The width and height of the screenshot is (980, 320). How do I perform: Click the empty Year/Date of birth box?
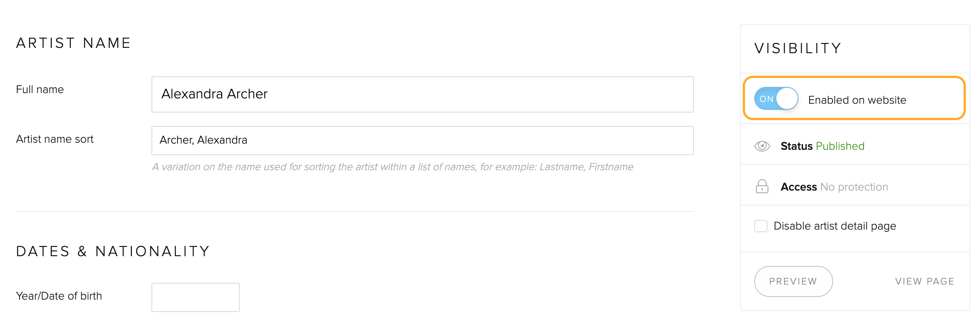pos(195,297)
